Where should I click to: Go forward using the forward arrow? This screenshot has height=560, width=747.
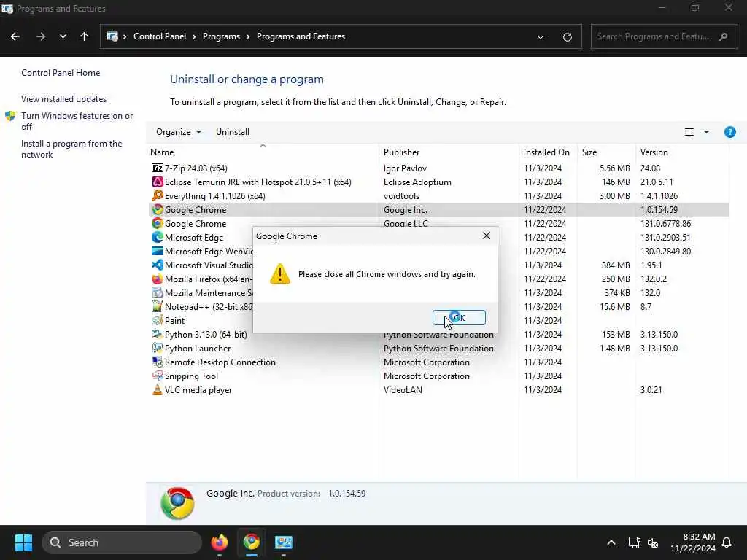click(41, 36)
